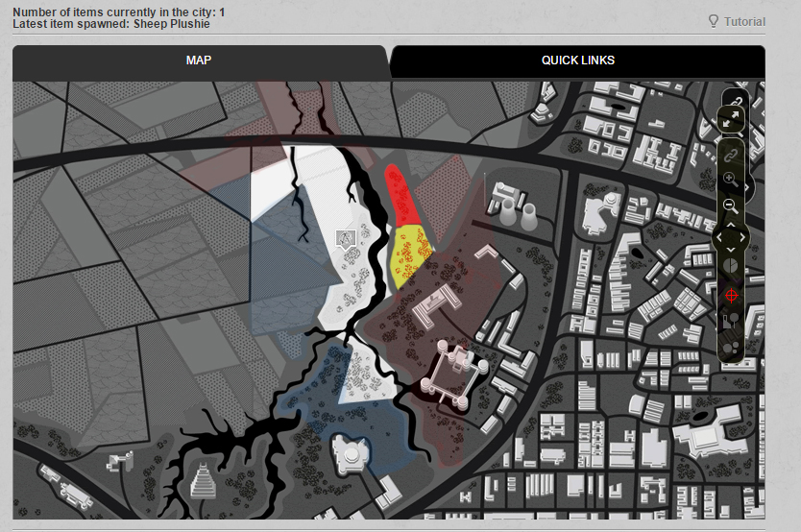Select the red faction territory on the map
The width and height of the screenshot is (801, 532).
pos(400,195)
